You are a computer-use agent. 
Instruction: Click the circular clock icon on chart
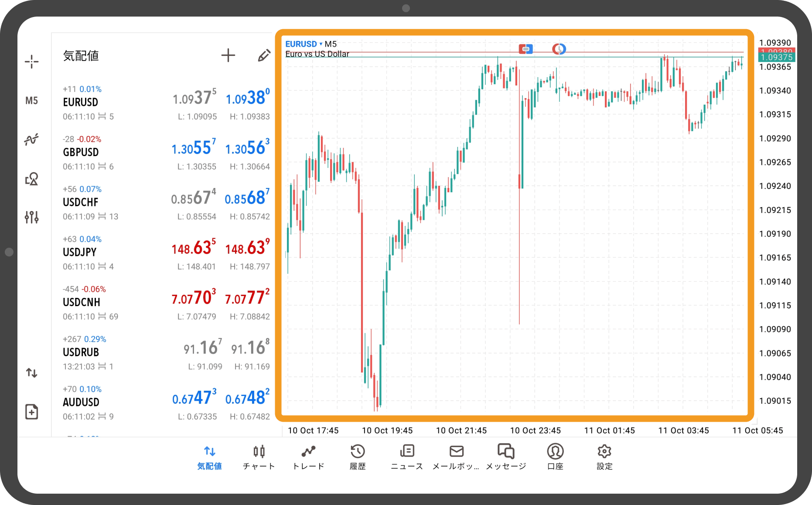coord(559,49)
